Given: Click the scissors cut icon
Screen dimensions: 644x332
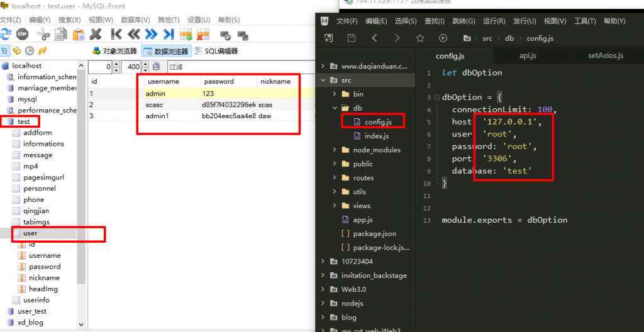Looking at the screenshot, I should 43,34.
